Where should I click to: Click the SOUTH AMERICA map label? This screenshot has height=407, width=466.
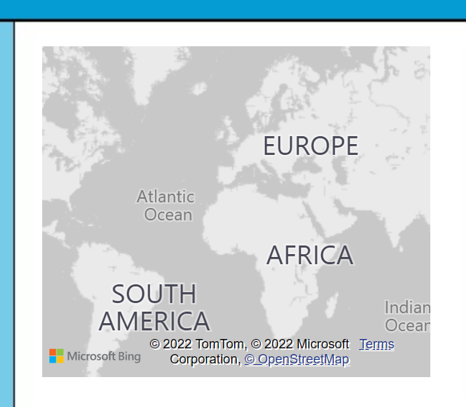[154, 307]
